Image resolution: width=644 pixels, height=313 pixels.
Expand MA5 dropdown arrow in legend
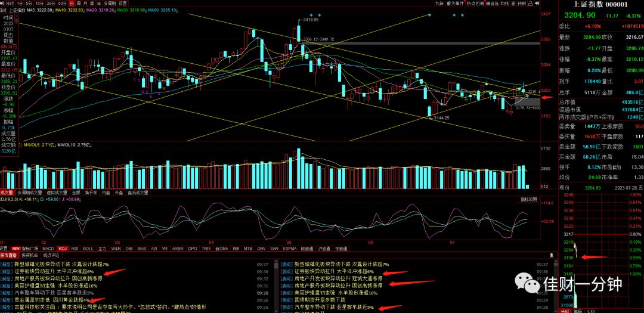point(52,10)
